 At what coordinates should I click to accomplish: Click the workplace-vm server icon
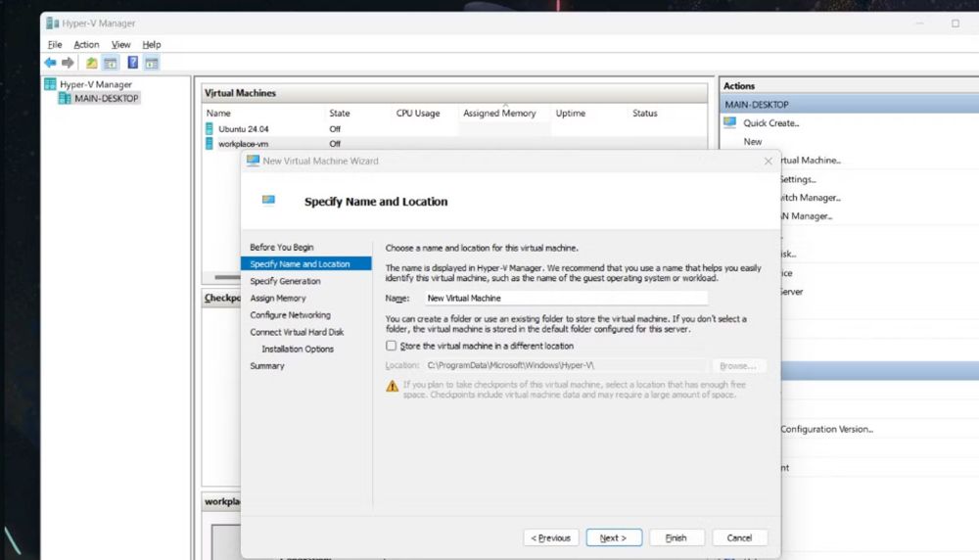point(210,144)
